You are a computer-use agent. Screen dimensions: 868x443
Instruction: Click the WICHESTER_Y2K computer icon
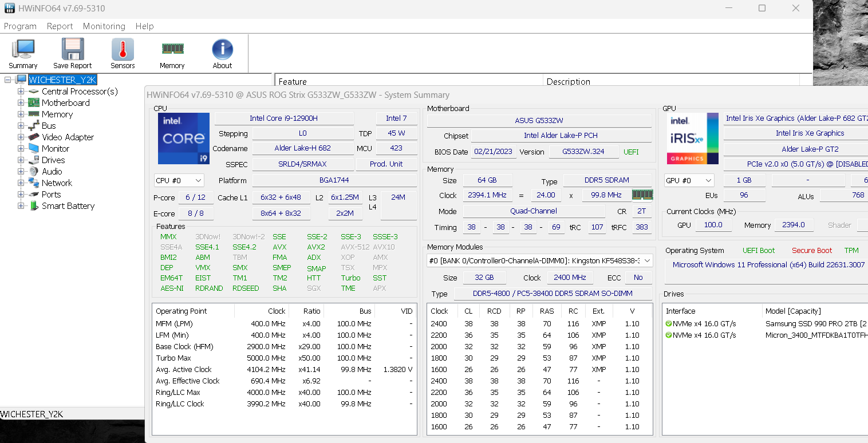(x=21, y=80)
